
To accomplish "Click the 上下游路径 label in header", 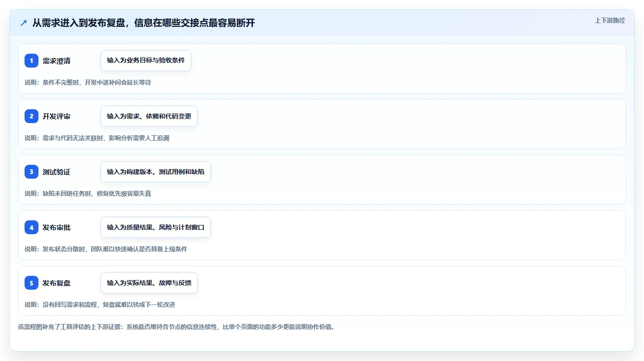I will (x=610, y=20).
